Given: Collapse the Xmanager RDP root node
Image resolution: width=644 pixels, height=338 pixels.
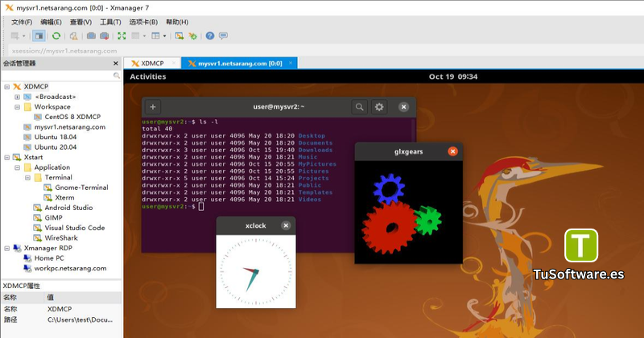Looking at the screenshot, I should click(x=7, y=248).
